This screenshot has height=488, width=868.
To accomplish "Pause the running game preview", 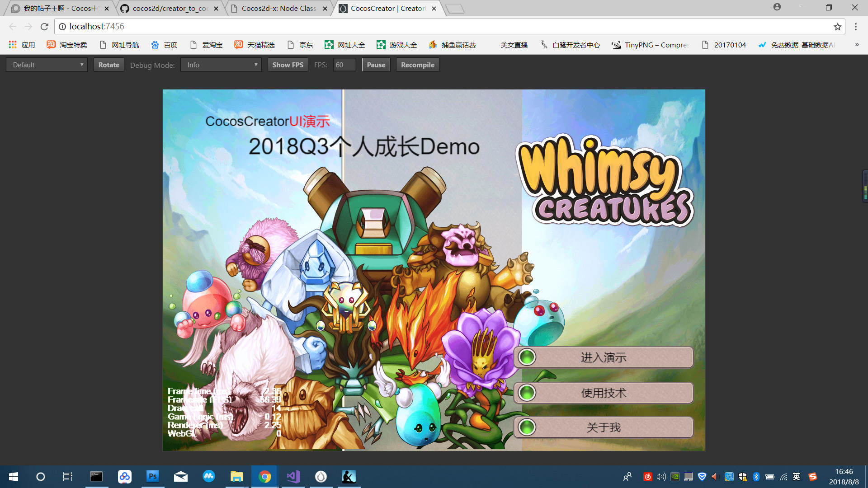I will 376,65.
